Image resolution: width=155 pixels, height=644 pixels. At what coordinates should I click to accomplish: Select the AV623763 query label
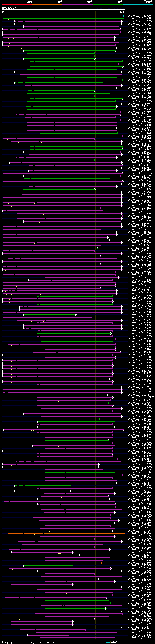click(x=9, y=8)
